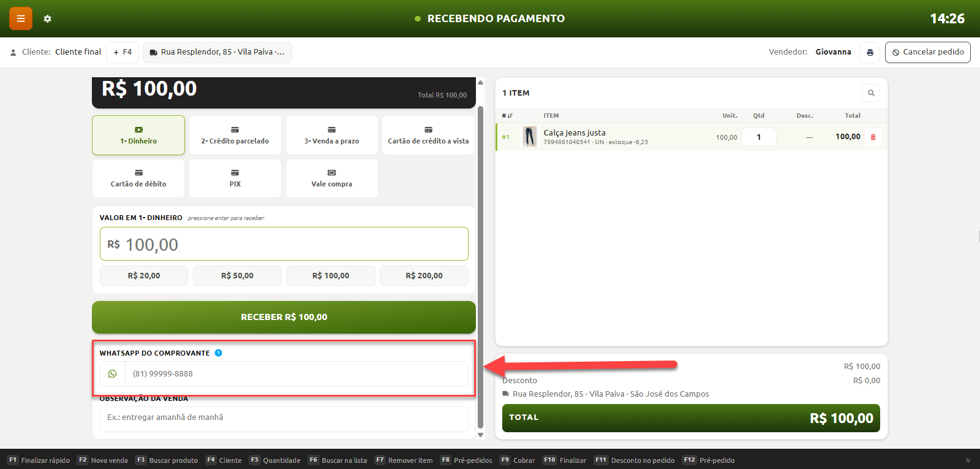Add customer with the + F4 button
The height and width of the screenshot is (469, 980).
point(123,52)
